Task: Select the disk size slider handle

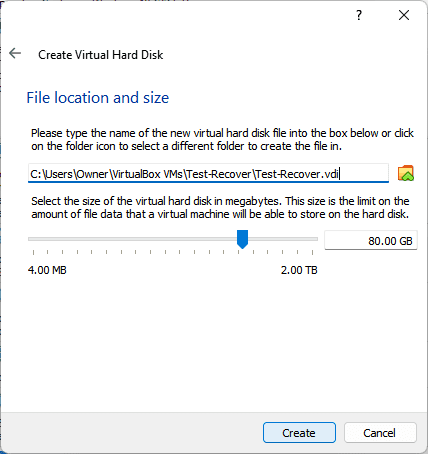Action: tap(242, 239)
